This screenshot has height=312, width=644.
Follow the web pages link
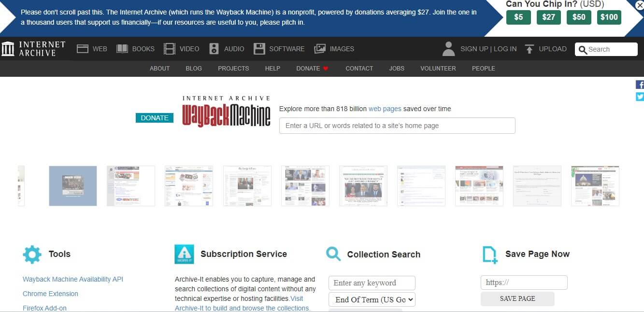click(385, 109)
